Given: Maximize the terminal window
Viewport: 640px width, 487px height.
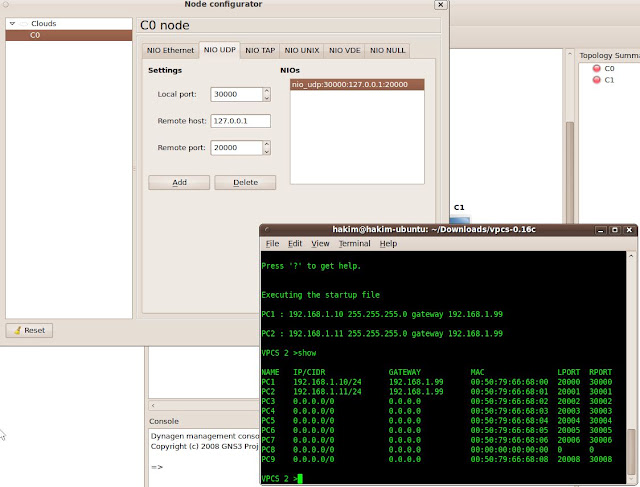Looking at the screenshot, I should 615,230.
